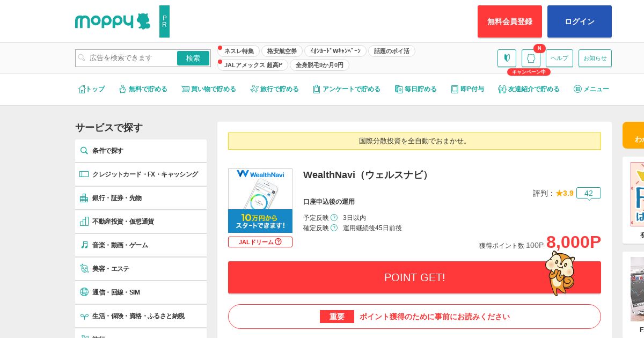Open the ヘルプ button

click(x=559, y=58)
